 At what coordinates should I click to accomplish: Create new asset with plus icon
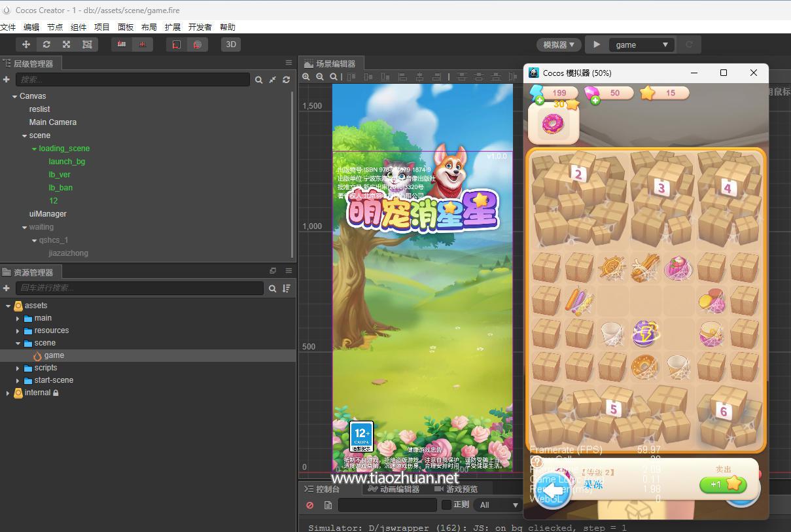tap(7, 288)
